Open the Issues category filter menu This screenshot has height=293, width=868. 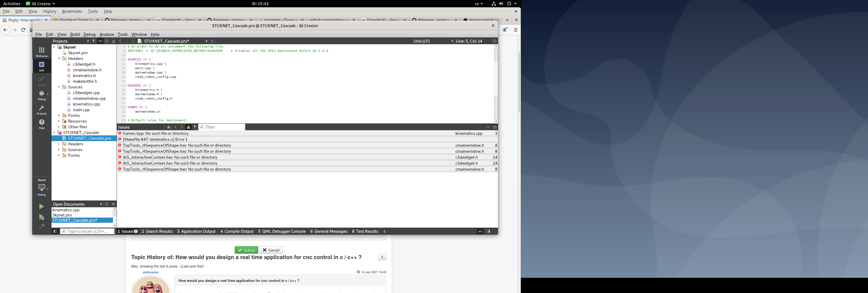[x=195, y=127]
